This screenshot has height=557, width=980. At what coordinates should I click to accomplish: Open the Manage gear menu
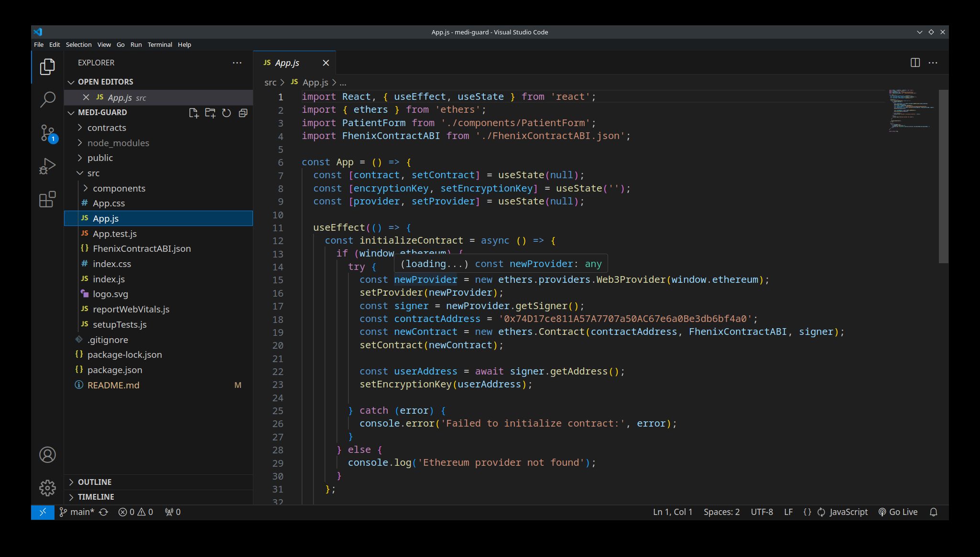click(x=47, y=488)
